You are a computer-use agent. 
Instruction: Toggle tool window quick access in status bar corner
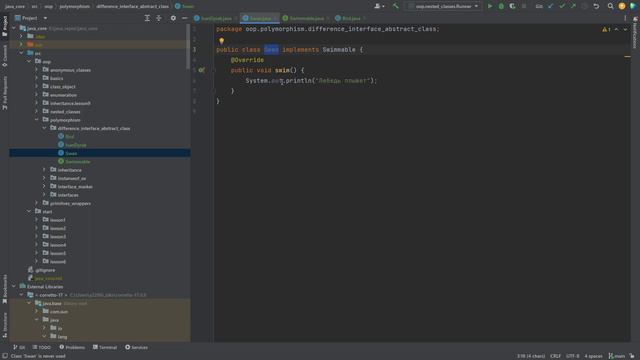(4, 356)
